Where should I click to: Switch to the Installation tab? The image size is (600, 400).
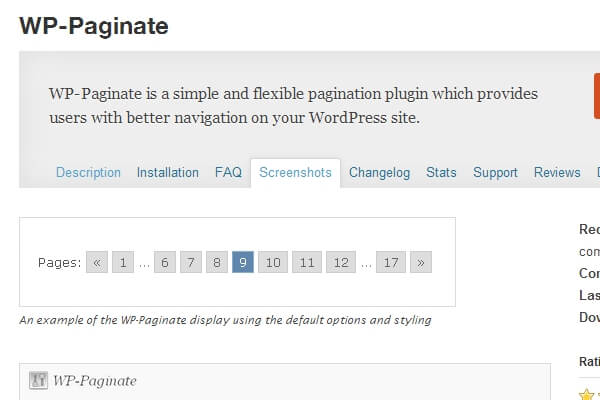click(168, 173)
